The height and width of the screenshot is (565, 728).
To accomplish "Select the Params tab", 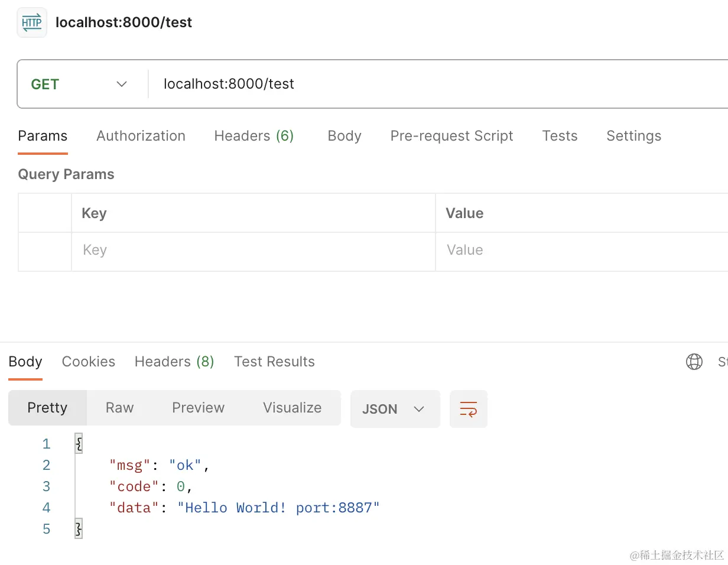I will (x=43, y=136).
